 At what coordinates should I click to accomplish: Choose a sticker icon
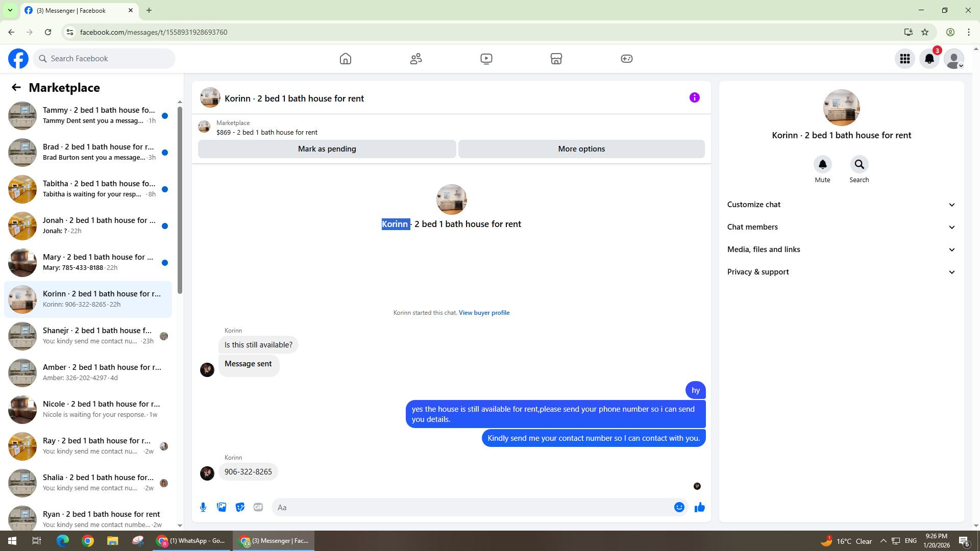pyautogui.click(x=240, y=507)
